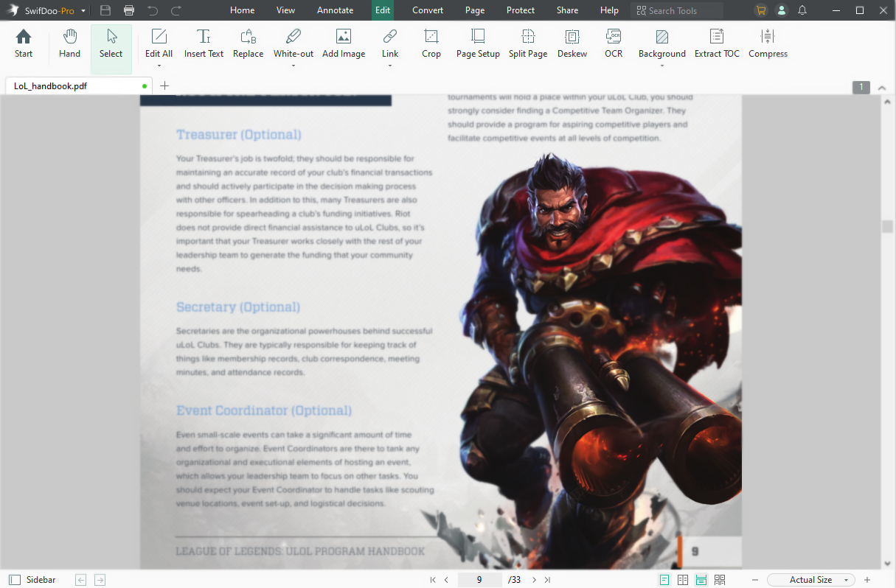The height and width of the screenshot is (588, 896).
Task: Toggle the Sidebar panel
Action: 32,580
